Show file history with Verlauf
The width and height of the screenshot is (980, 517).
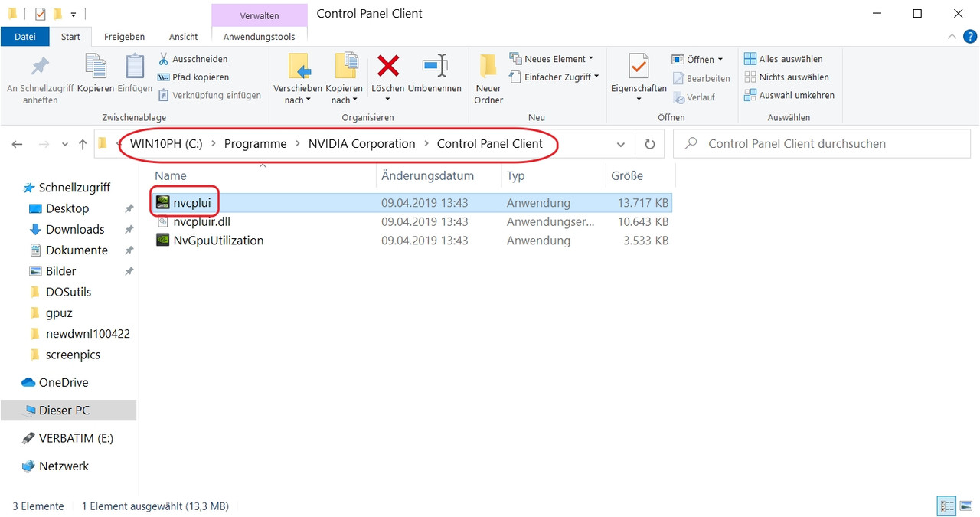pyautogui.click(x=694, y=97)
